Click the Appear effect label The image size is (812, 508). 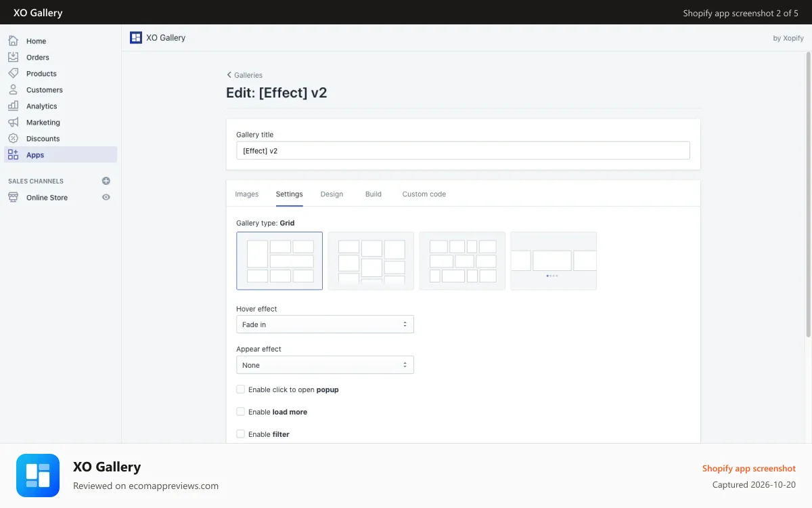(x=258, y=349)
